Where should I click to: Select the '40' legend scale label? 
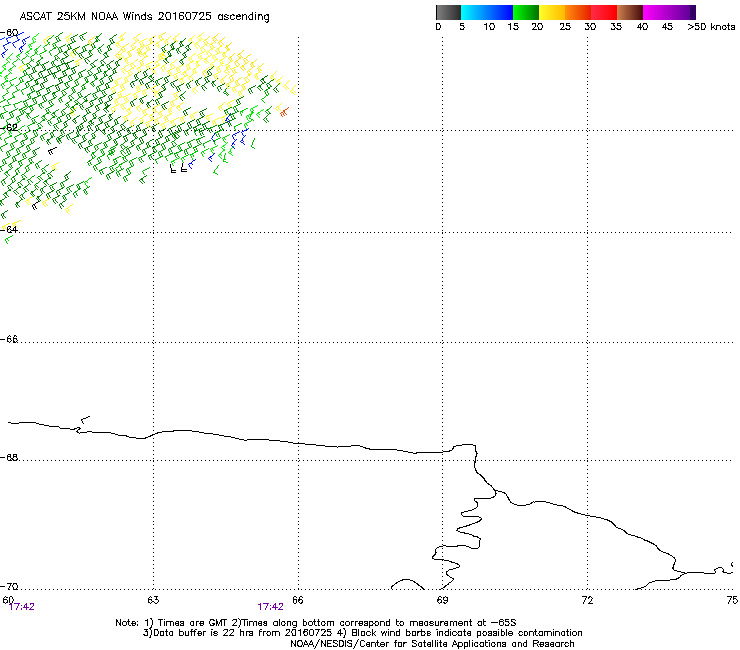click(642, 27)
